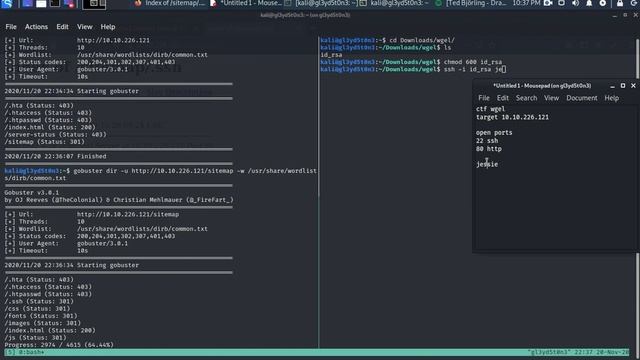Click the word 'jessie' in Mousepad
Image resolution: width=640 pixels, height=360 pixels.
[x=487, y=164]
